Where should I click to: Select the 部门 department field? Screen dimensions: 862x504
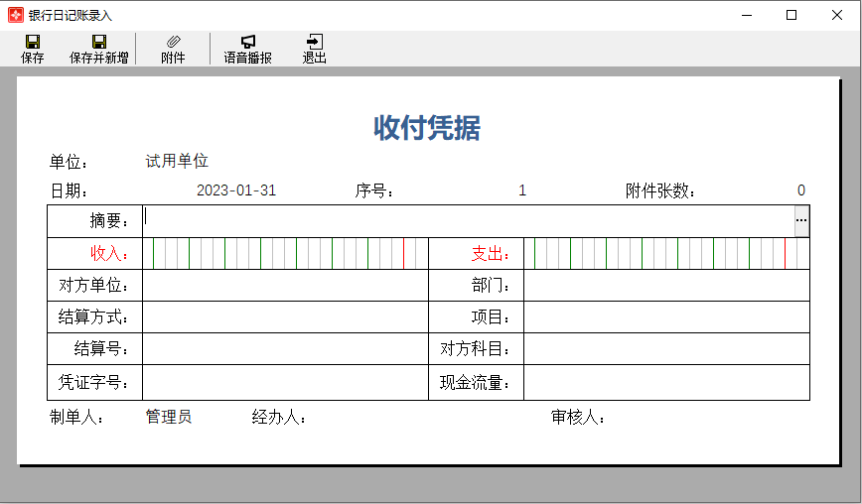(666, 285)
